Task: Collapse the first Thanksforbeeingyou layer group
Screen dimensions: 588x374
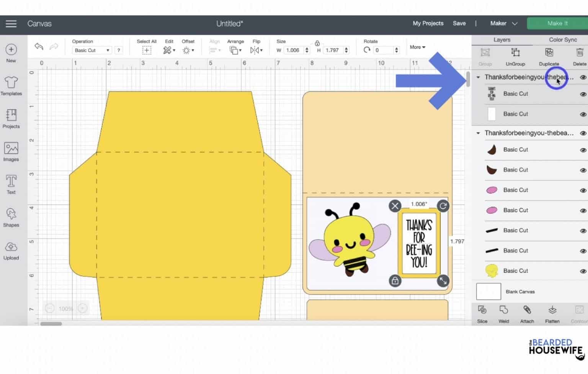Action: [478, 77]
